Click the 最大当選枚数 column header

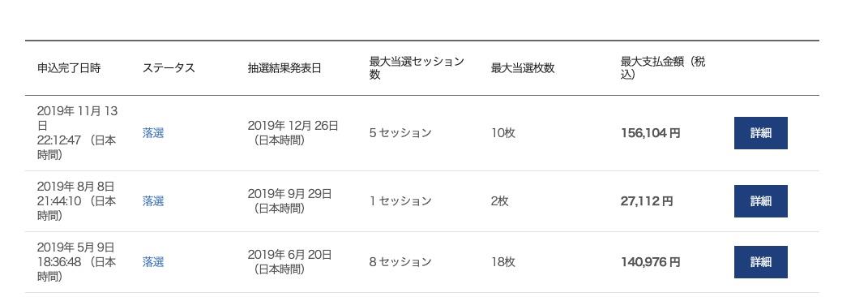click(x=523, y=68)
